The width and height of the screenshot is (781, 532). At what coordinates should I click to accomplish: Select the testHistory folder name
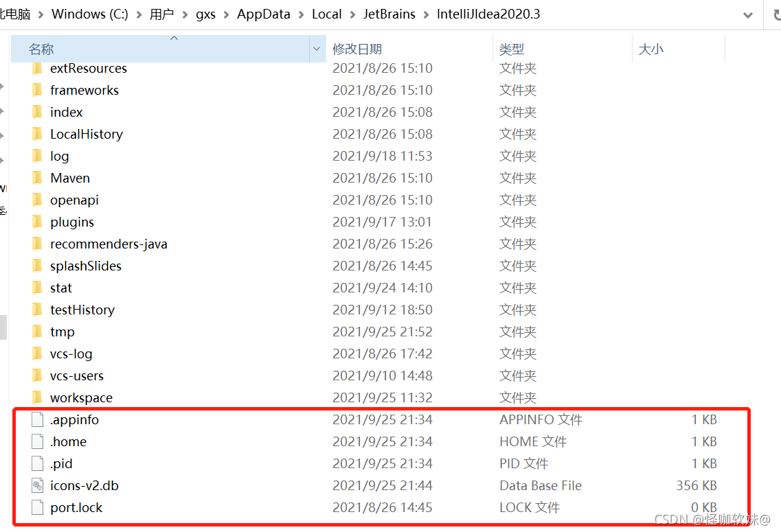82,310
